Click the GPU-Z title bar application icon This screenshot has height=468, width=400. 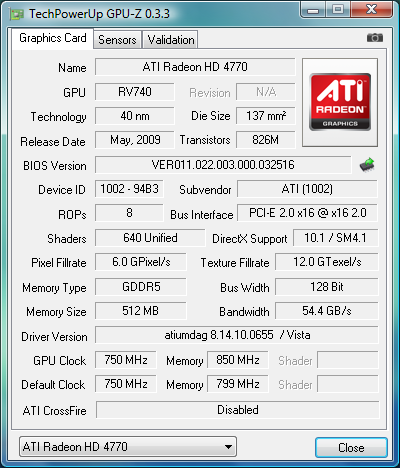(x=17, y=14)
